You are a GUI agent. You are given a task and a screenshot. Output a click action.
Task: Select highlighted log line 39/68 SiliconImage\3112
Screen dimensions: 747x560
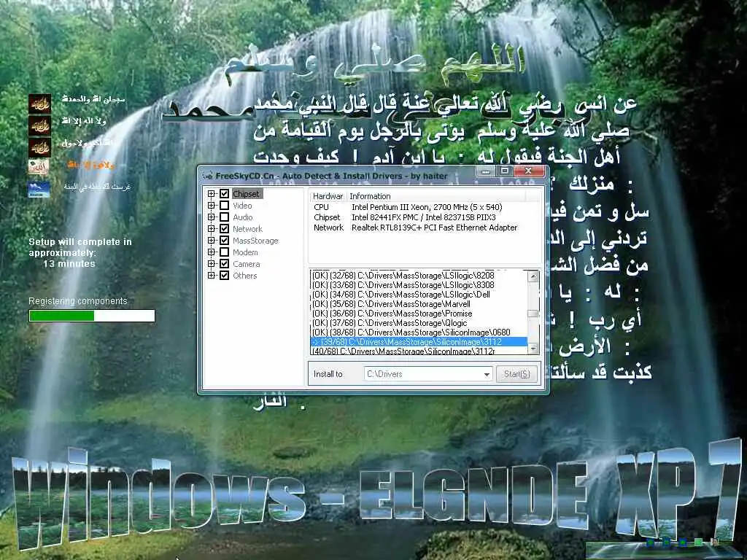pos(419,342)
